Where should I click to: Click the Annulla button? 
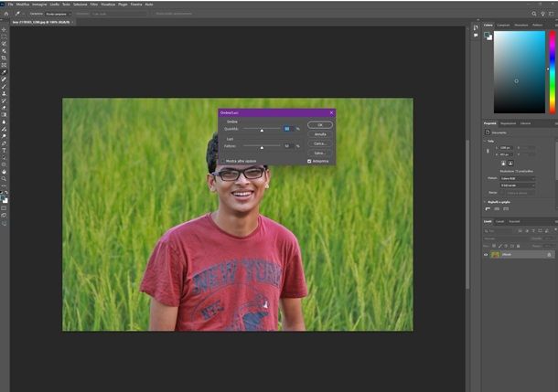click(x=319, y=134)
